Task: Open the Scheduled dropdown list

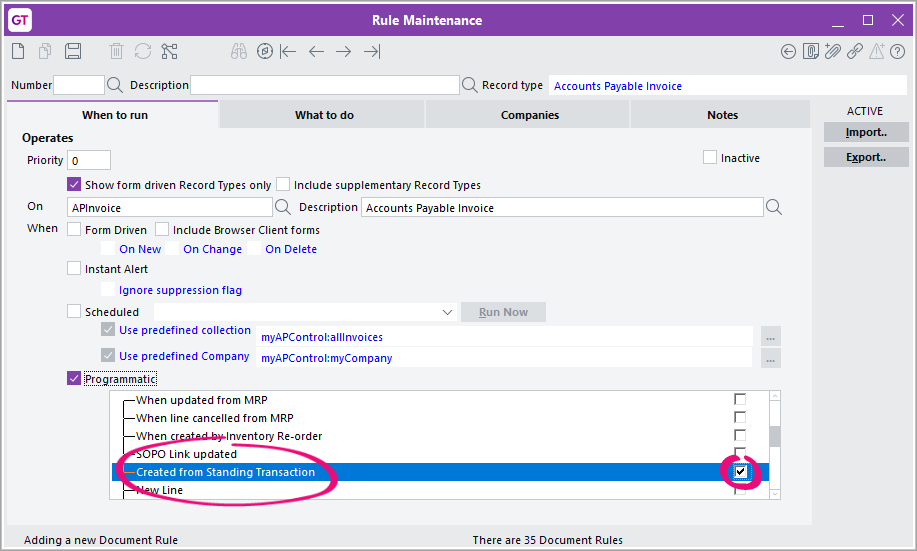Action: (446, 312)
